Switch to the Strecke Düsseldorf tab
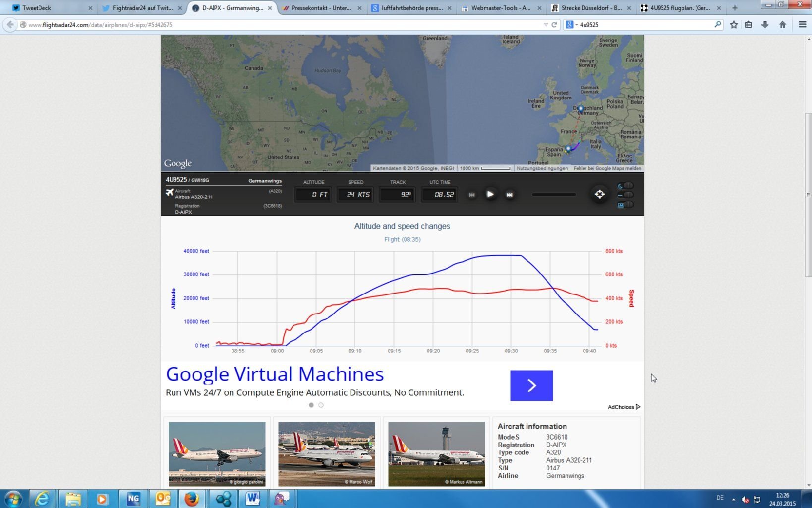812x508 pixels. tap(591, 8)
